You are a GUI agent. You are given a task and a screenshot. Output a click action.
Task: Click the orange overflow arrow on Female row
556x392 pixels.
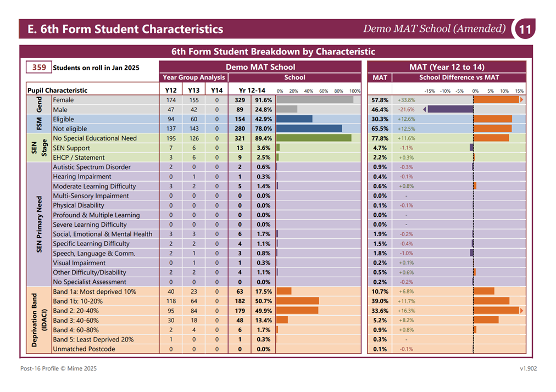click(521, 100)
